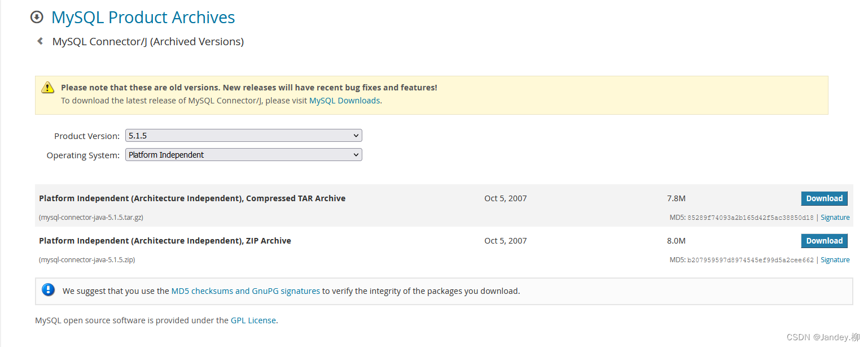Image resolution: width=868 pixels, height=347 pixels.
Task: Click the Compressed TAR Archive row title
Action: (192, 198)
